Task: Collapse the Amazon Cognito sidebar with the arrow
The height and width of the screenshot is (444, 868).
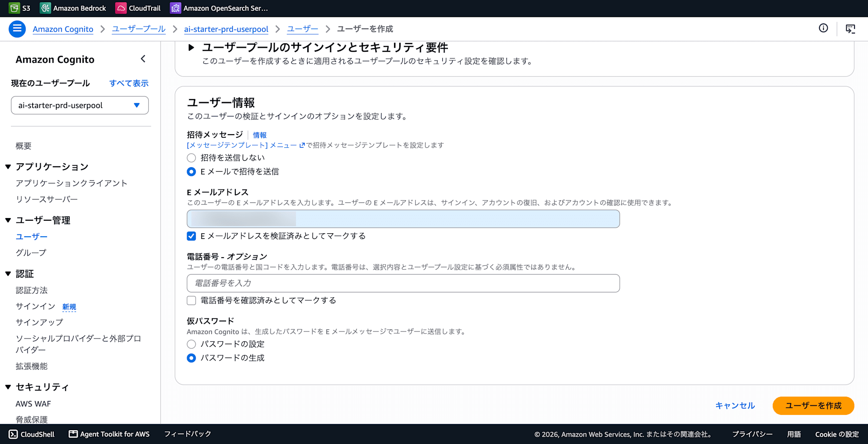Action: click(143, 59)
